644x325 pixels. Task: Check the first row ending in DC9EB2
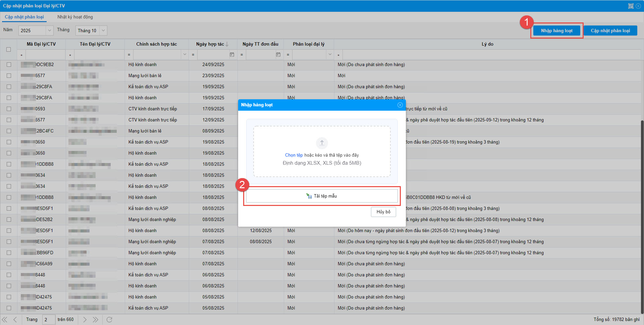[x=9, y=64]
